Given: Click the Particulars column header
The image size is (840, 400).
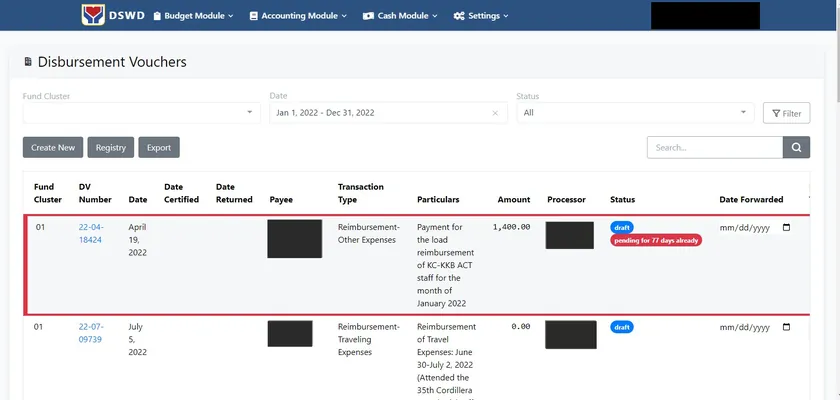Looking at the screenshot, I should [438, 199].
